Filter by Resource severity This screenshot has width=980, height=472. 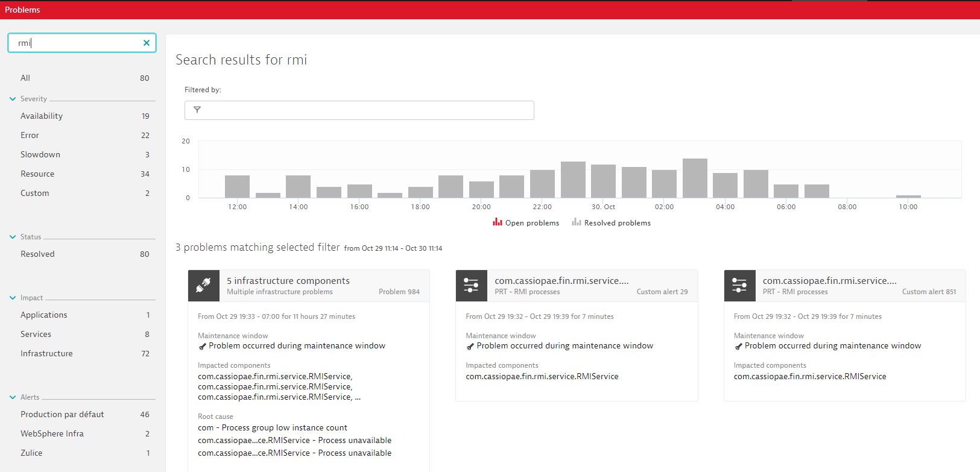pyautogui.click(x=37, y=174)
